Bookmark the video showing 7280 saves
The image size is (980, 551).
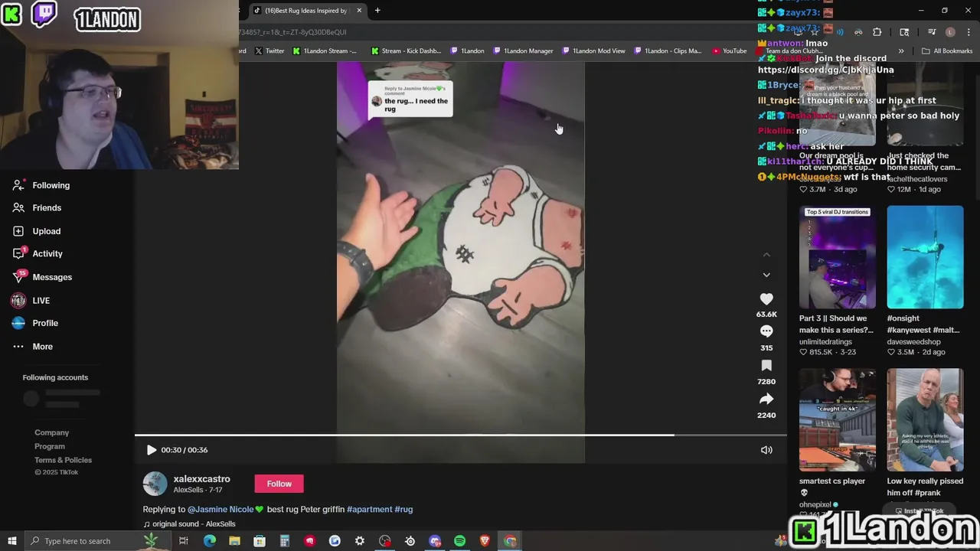pos(766,366)
